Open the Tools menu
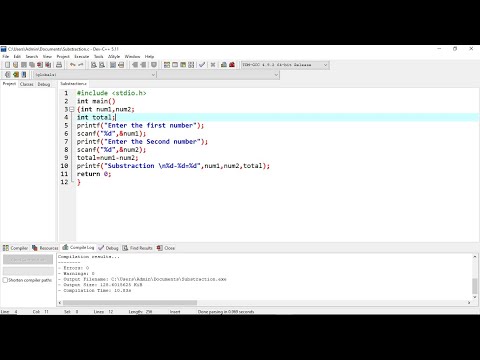Screen dimensions: 480x360 [99, 56]
